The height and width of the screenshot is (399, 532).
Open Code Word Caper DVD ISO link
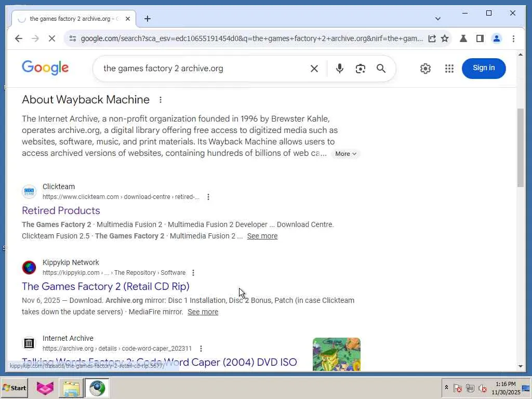tap(159, 362)
